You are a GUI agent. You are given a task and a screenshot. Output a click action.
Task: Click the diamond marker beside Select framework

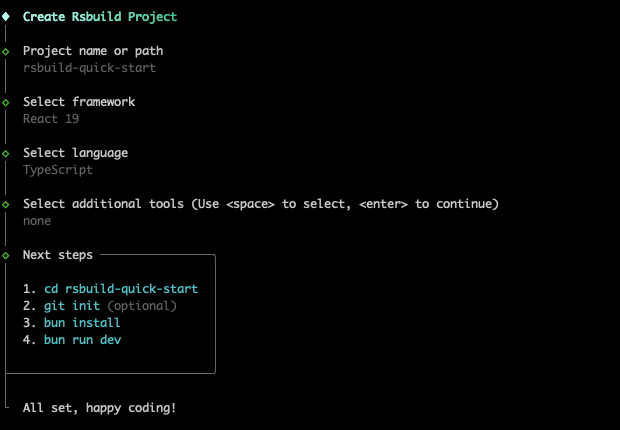point(6,102)
